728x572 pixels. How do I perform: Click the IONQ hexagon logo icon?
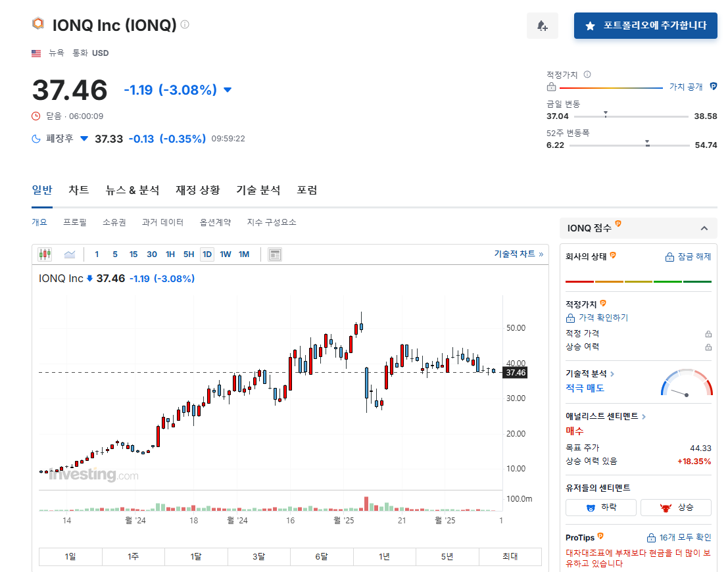[37, 23]
